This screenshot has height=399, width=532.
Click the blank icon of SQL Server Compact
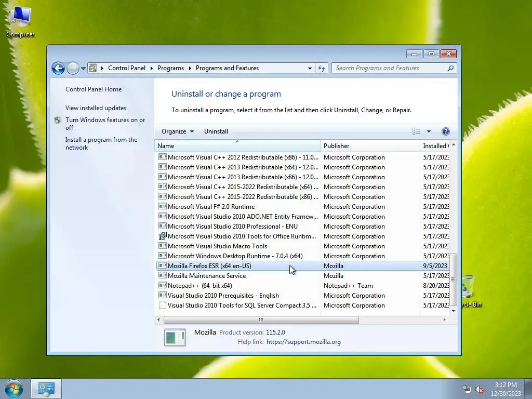(x=163, y=305)
